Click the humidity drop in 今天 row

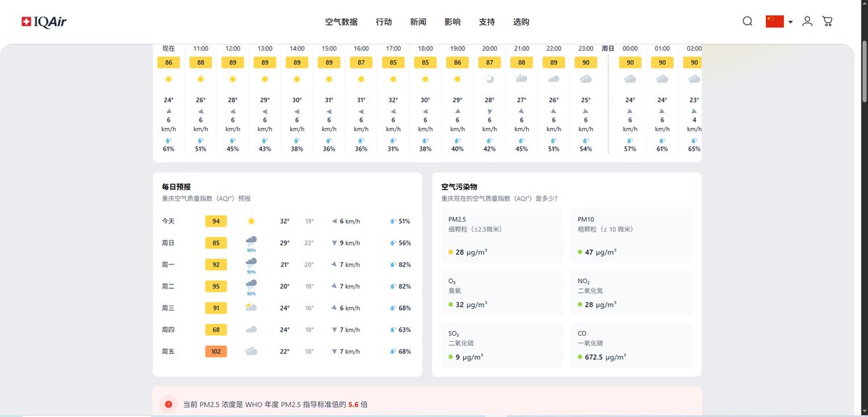[x=393, y=222]
